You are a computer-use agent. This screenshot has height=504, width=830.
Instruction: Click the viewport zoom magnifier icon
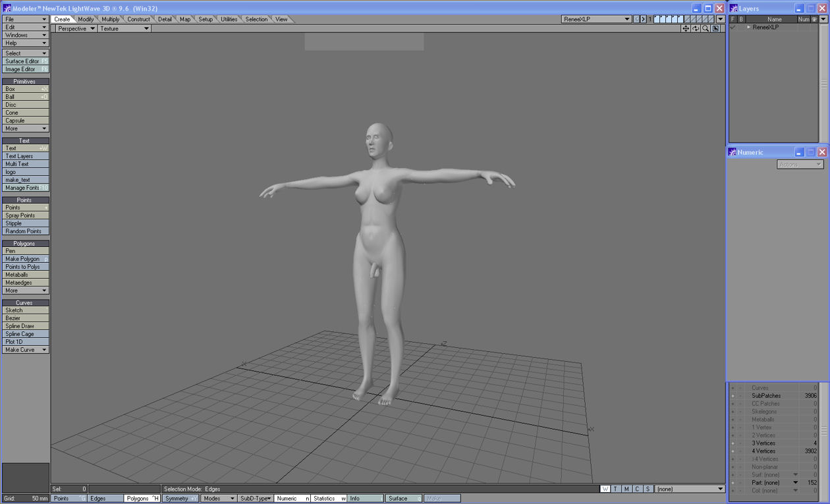click(x=705, y=29)
